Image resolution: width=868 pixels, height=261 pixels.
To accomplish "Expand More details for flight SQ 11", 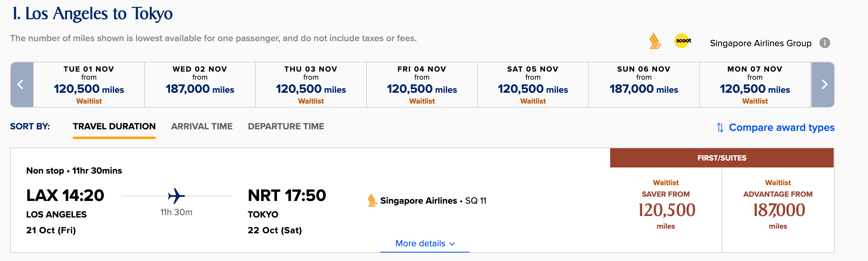I will coord(425,243).
